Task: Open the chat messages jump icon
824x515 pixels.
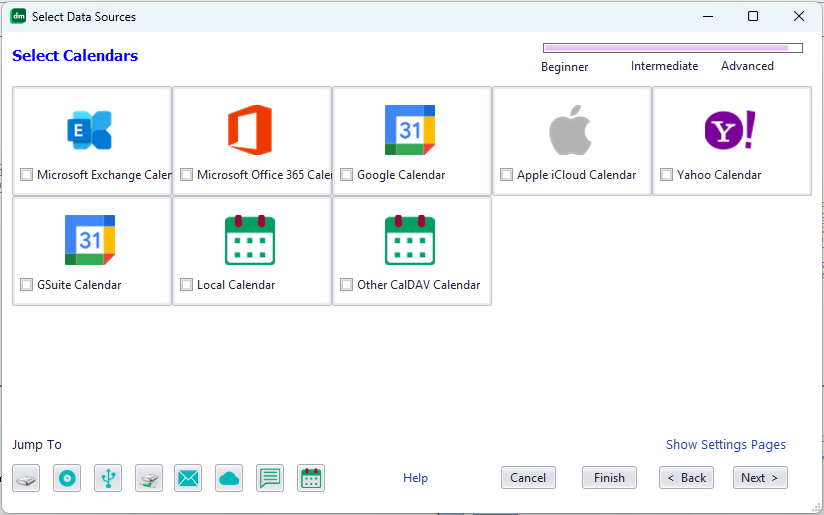Action: point(270,478)
